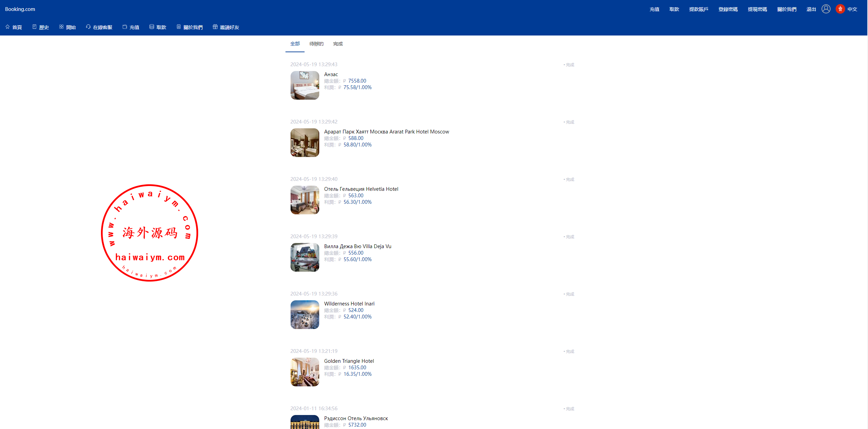This screenshot has height=429, width=868.
Task: Click the home icon beside 首頁
Action: point(8,27)
